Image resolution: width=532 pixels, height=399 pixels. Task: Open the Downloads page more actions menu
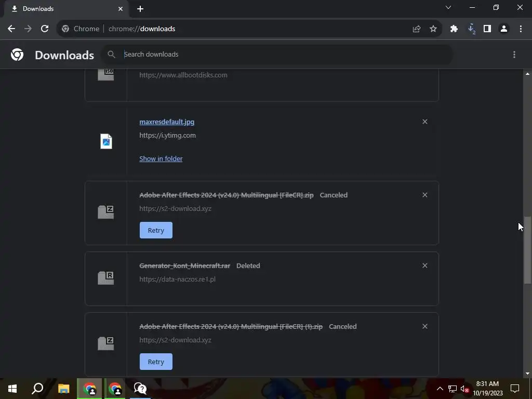click(514, 55)
